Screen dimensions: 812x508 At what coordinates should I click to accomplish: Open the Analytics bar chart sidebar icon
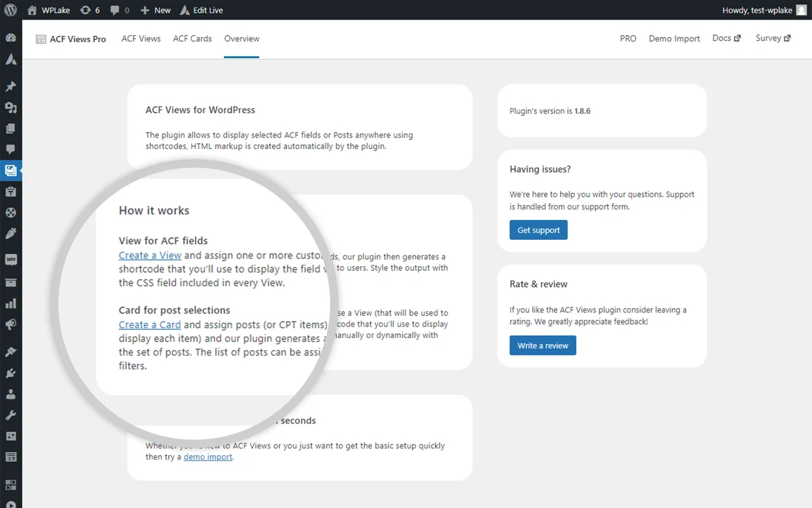[11, 303]
